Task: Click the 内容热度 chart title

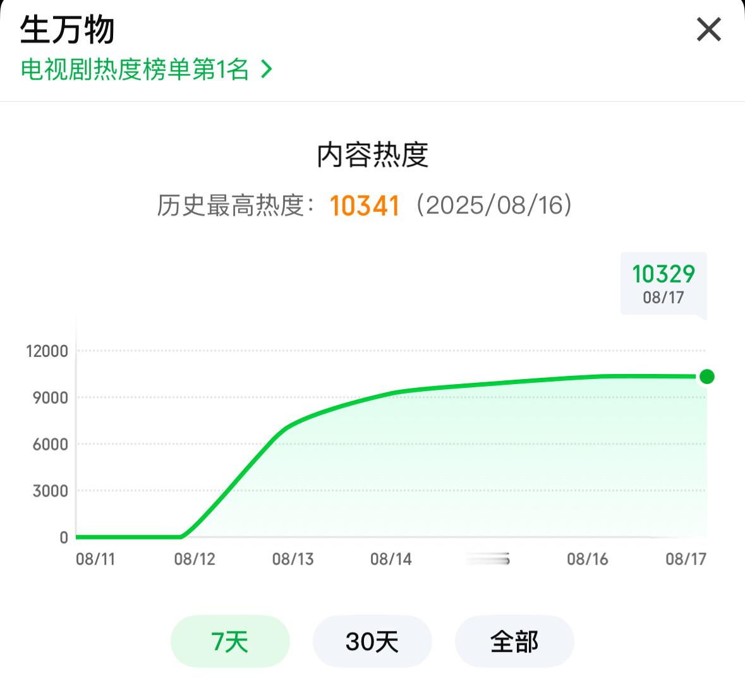Action: point(373,155)
